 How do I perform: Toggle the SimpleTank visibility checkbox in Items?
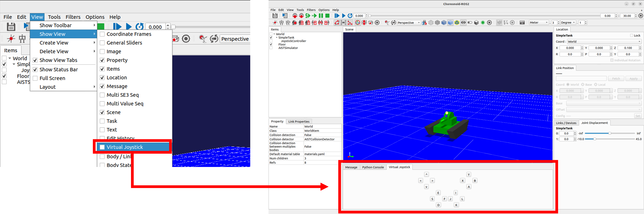271,37
